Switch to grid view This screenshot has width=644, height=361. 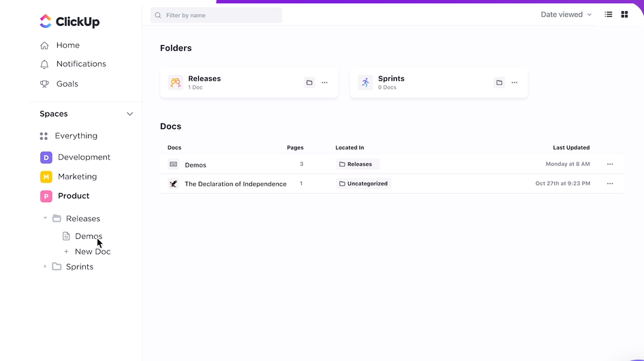point(624,14)
